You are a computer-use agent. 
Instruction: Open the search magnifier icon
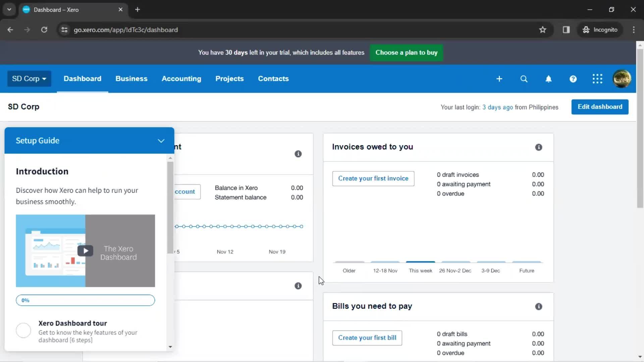tap(524, 79)
